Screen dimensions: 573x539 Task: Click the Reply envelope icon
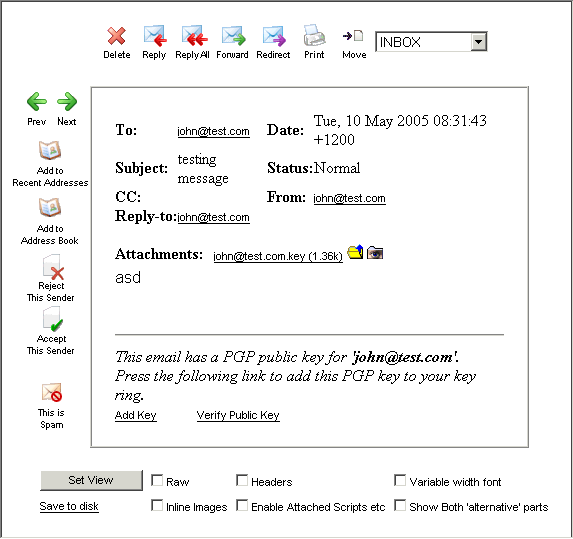coord(155,36)
